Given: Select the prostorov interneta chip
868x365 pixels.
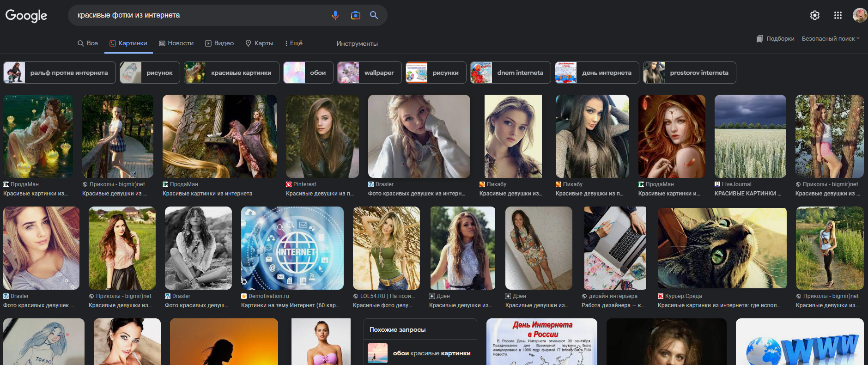Looking at the screenshot, I should tap(689, 73).
